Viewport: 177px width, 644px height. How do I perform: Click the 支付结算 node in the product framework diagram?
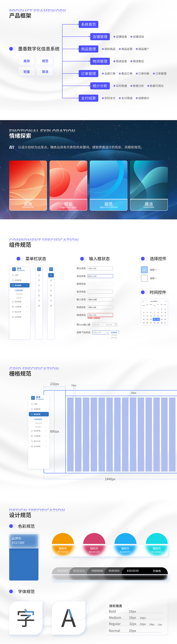click(88, 98)
